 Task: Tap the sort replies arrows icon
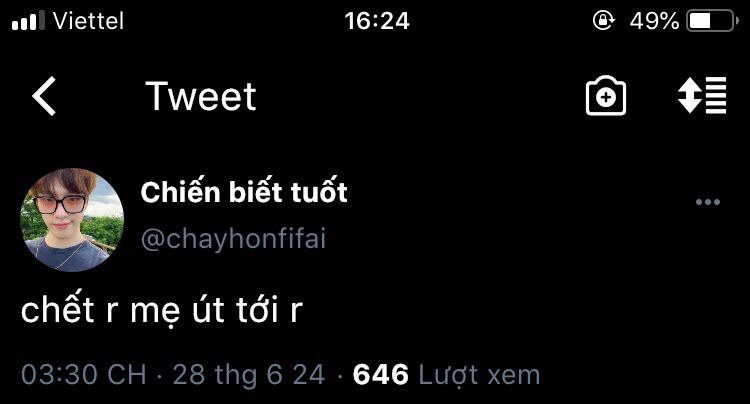(x=702, y=95)
